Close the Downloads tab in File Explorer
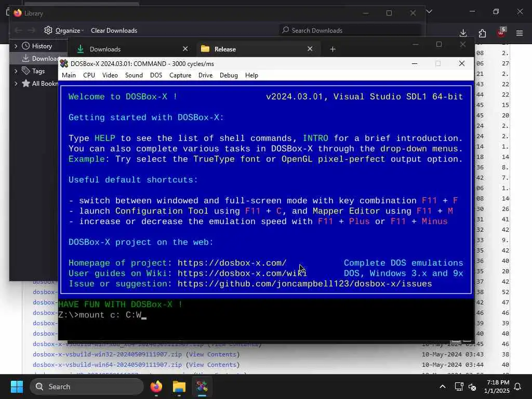The image size is (532, 399). click(185, 49)
